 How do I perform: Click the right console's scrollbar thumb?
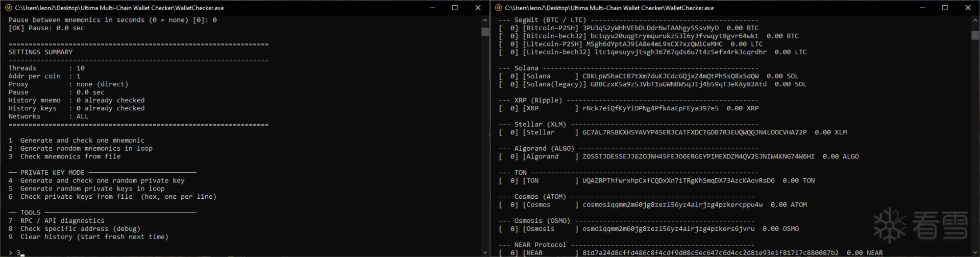pyautogui.click(x=975, y=35)
